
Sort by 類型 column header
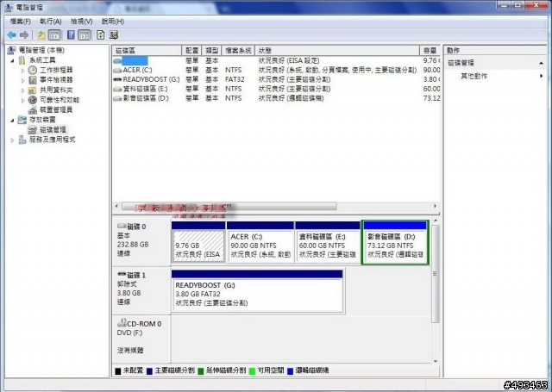pyautogui.click(x=212, y=50)
